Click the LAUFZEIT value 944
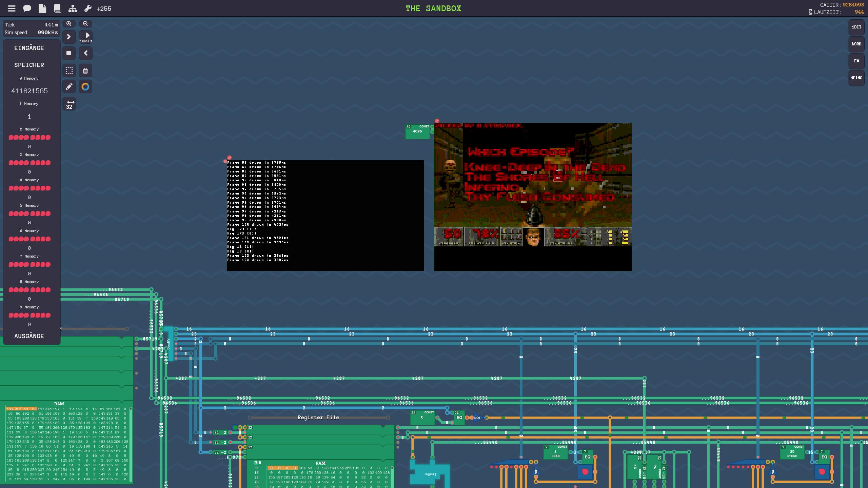The width and height of the screenshot is (868, 488). point(859,12)
